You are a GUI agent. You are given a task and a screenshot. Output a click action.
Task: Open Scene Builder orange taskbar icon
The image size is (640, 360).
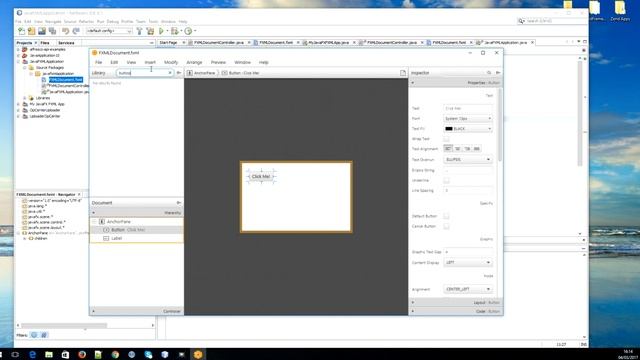pyautogui.click(x=198, y=354)
